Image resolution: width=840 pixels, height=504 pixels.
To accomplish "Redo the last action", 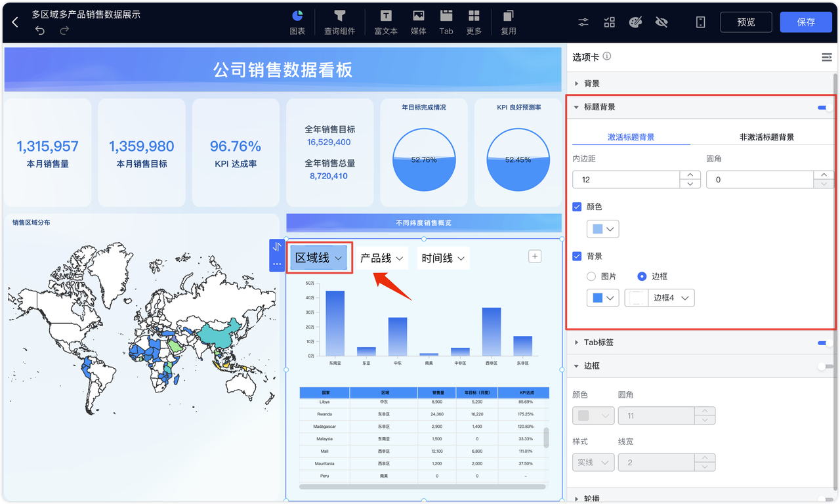I will tap(64, 31).
